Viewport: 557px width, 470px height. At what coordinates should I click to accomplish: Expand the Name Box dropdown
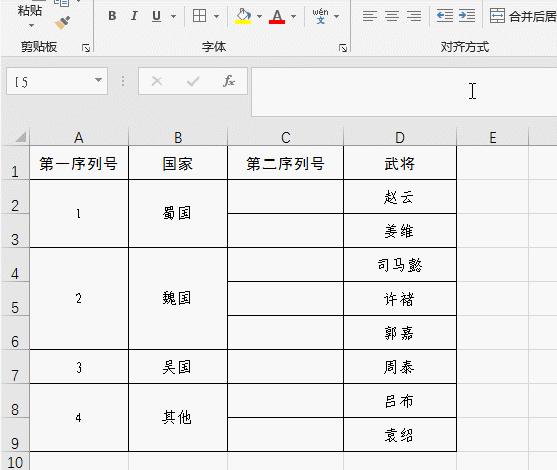point(98,80)
